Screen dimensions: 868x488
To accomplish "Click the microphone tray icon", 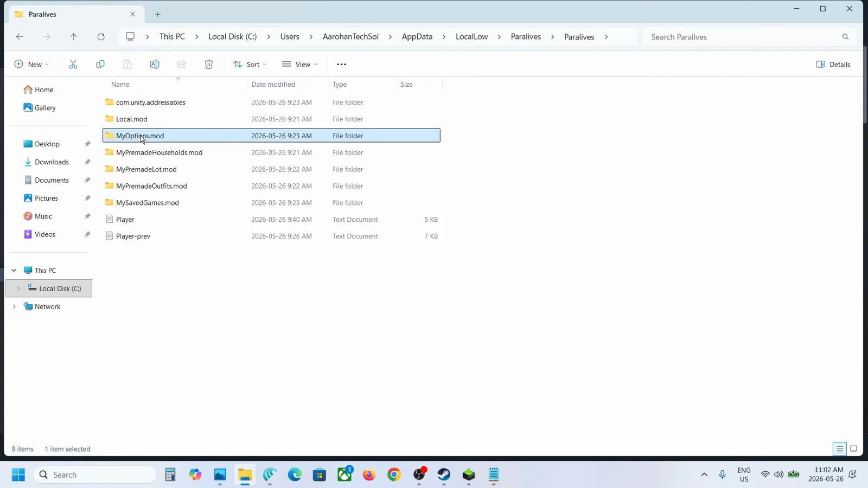I will 722,474.
